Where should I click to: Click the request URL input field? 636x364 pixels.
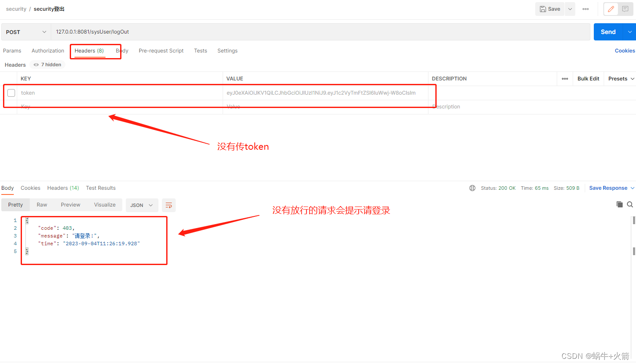320,32
